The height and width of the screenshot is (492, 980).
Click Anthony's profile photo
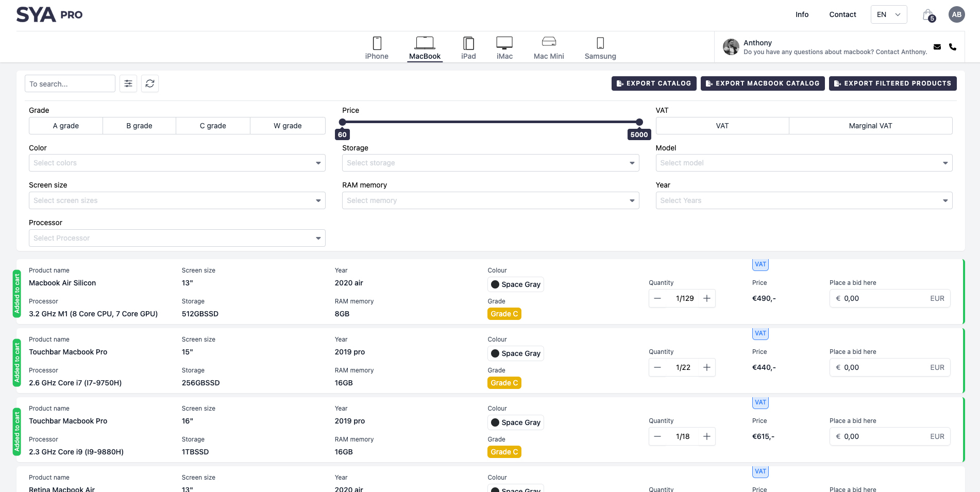click(x=731, y=47)
